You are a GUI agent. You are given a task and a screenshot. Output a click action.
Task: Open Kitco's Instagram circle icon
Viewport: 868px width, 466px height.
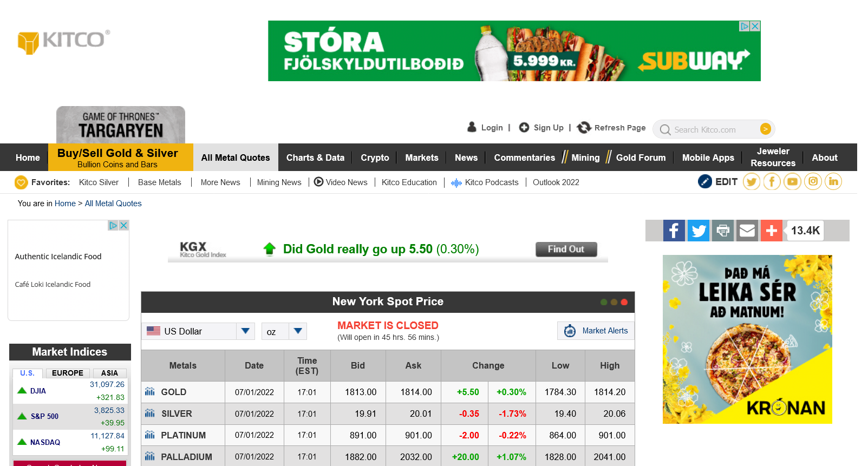coord(813,182)
